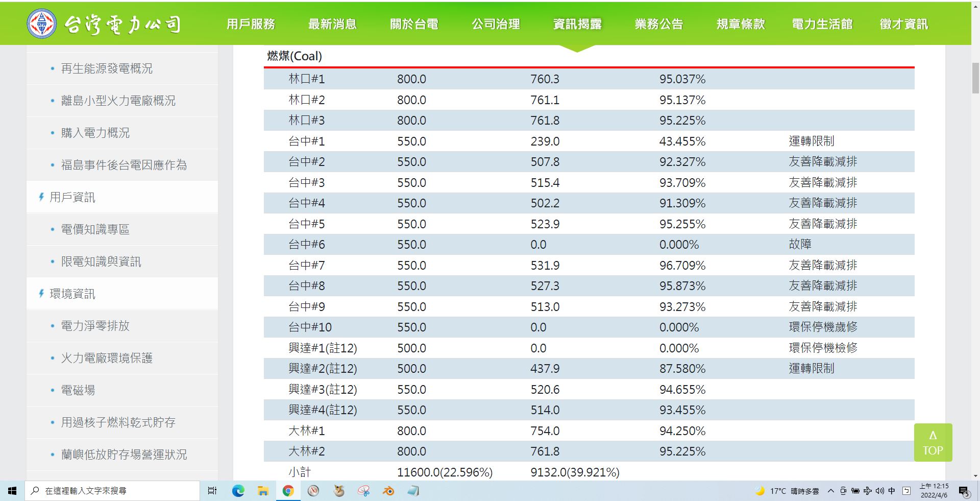Click 運轉限制 note in 台中#1 row
980x501 pixels.
[x=812, y=141]
